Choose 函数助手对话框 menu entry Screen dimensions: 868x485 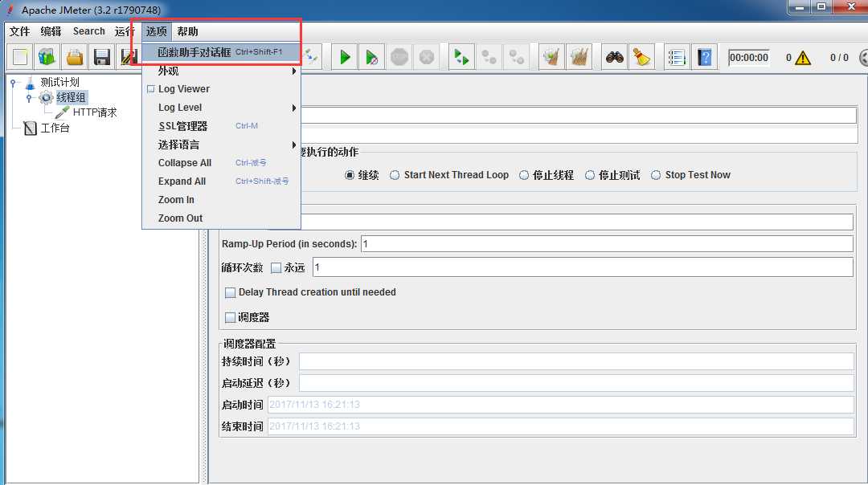222,52
